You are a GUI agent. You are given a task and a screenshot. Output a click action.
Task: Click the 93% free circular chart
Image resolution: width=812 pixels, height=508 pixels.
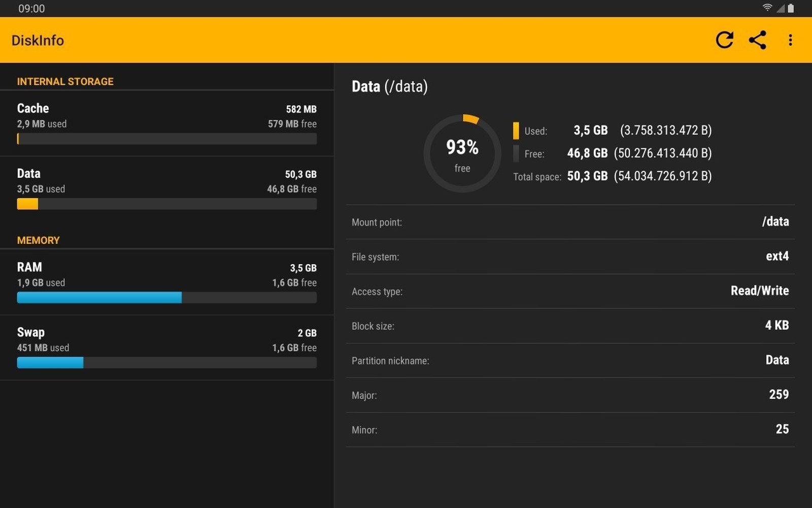coord(462,153)
